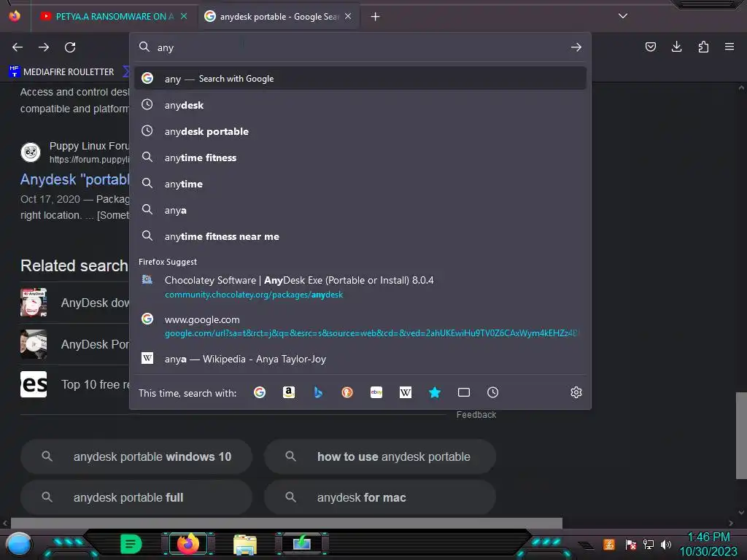
Task: Open the MEDIAFIRE ROULETTER bookmark
Action: click(61, 72)
